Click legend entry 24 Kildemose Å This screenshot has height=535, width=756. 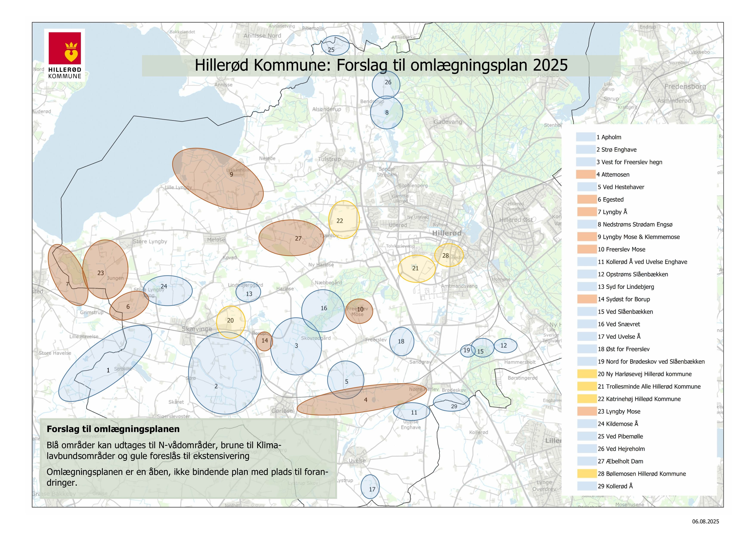tap(618, 424)
